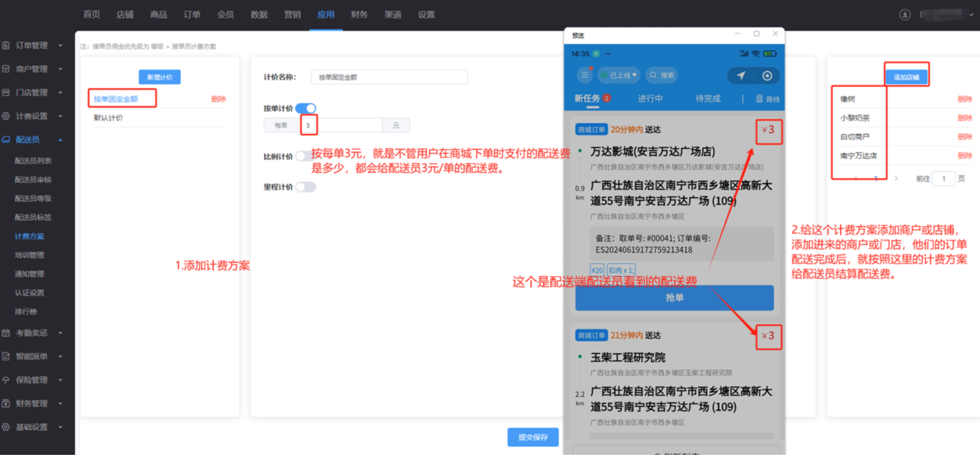Click the 新增计价 button
This screenshot has width=980, height=455.
pyautogui.click(x=160, y=77)
